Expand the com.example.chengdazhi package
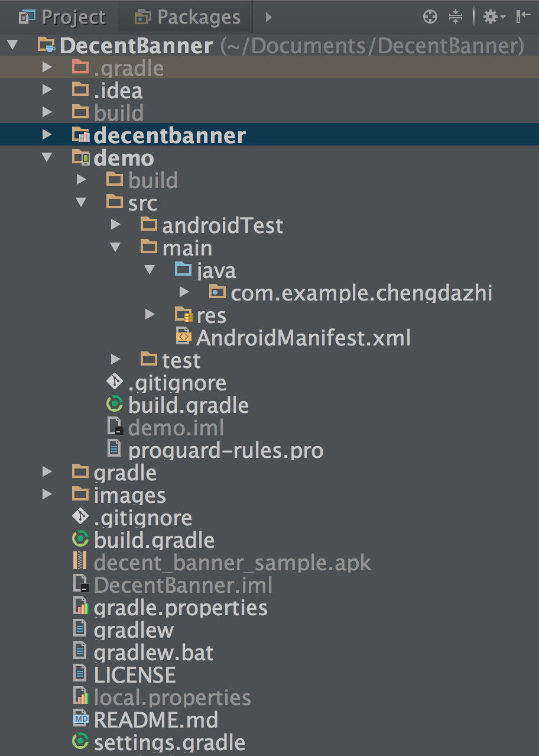 click(184, 292)
